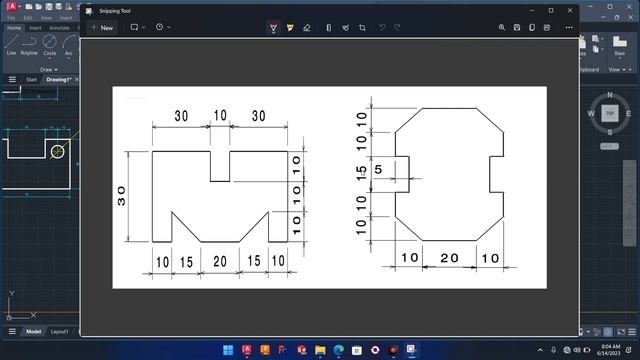Open the Circle tool options arrow
This screenshot has height=360, width=640.
[x=49, y=58]
